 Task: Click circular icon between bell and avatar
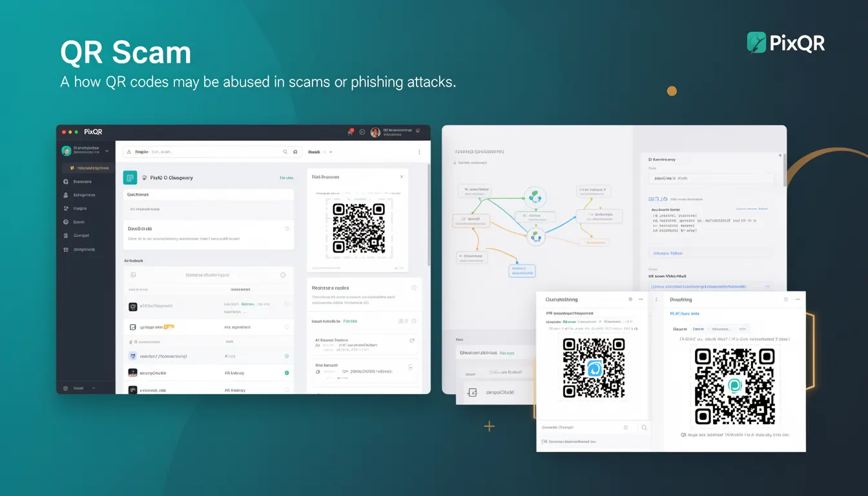(362, 132)
